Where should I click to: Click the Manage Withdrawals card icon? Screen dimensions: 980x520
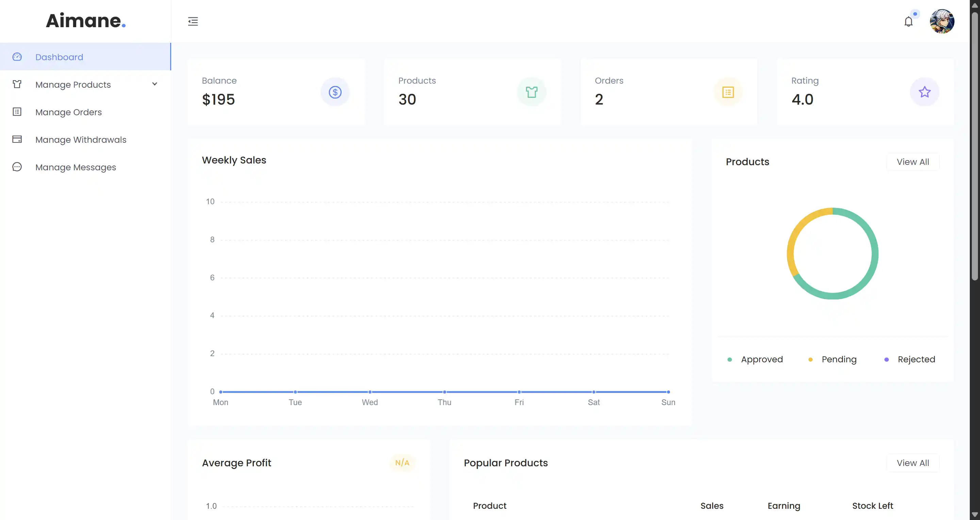pyautogui.click(x=17, y=139)
